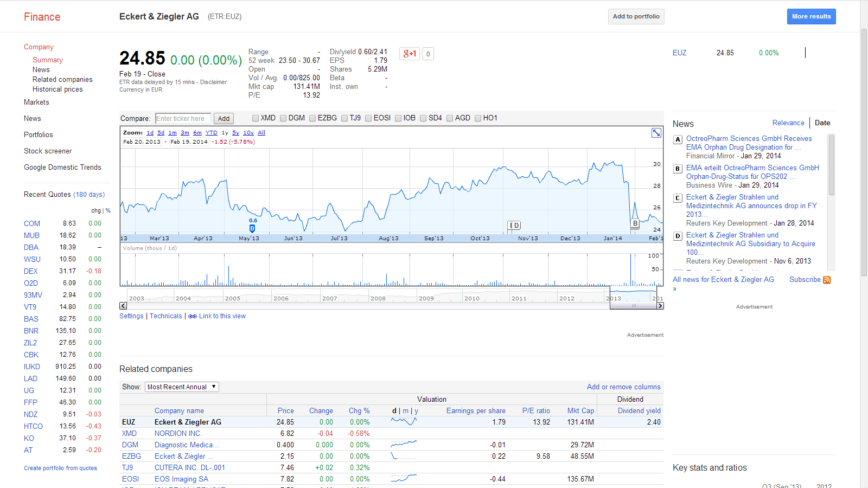Enable the DGM comparison checkbox
The width and height of the screenshot is (868, 488).
pos(283,118)
